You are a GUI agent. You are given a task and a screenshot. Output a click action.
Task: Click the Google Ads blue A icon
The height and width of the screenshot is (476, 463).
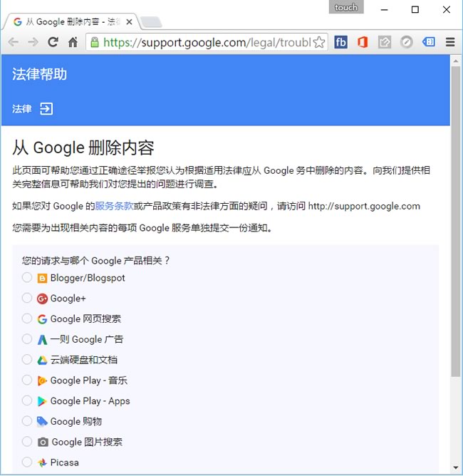pyautogui.click(x=42, y=340)
